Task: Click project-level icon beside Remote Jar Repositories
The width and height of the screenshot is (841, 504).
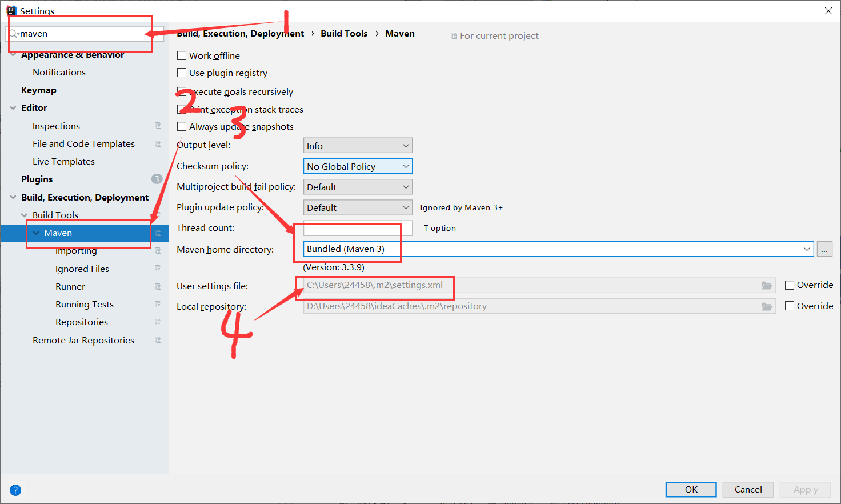Action: (158, 340)
